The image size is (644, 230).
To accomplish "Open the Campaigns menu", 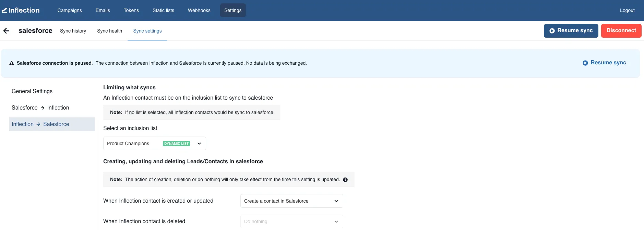I will click(x=70, y=10).
